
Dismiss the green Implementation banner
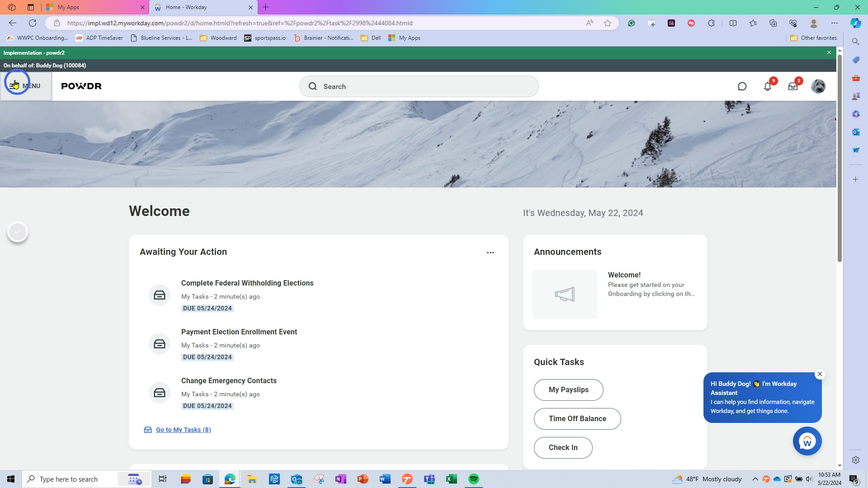pyautogui.click(x=829, y=52)
